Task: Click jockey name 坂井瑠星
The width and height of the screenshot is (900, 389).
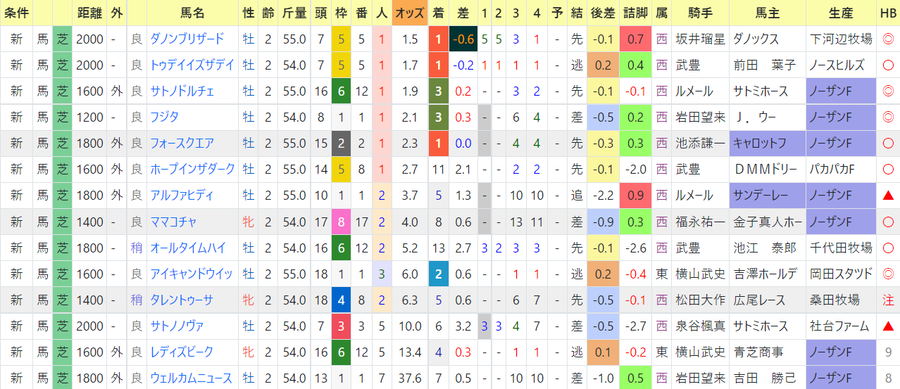Action: point(700,39)
